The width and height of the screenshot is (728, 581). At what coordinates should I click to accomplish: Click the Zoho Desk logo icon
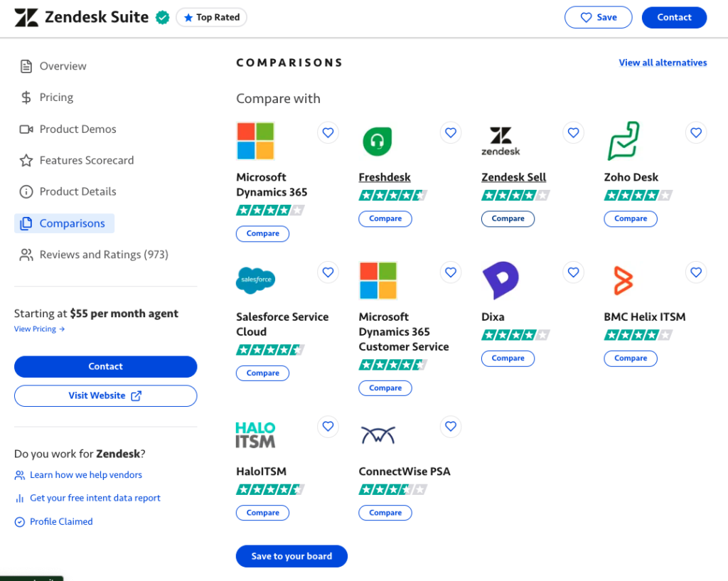point(623,141)
